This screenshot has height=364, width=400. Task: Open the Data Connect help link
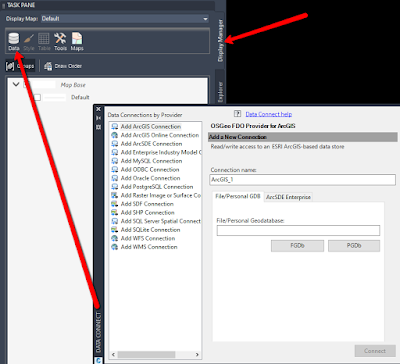point(269,114)
